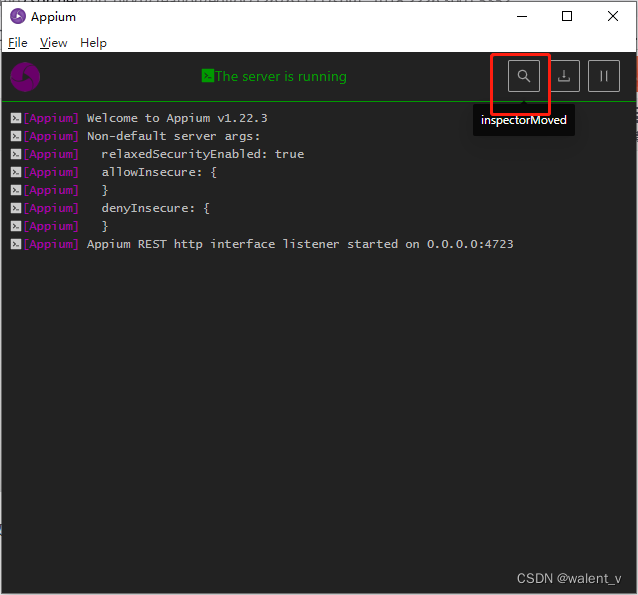Click the green terminal icon beside server status
This screenshot has width=638, height=595.
pos(208,76)
